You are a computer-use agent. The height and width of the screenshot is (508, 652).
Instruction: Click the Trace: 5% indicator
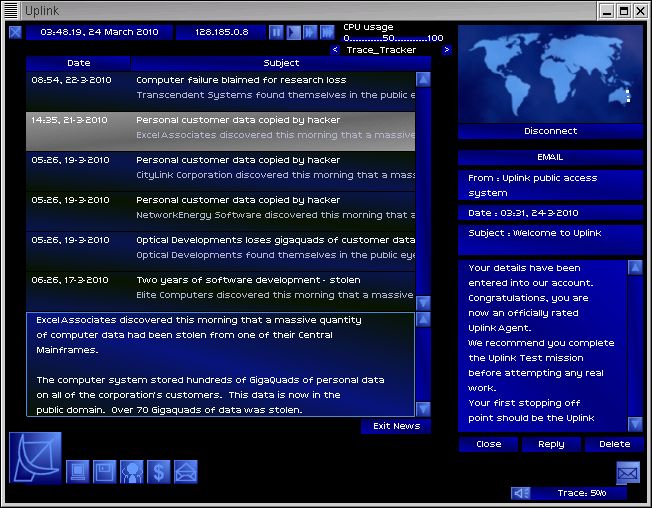pyautogui.click(x=581, y=493)
